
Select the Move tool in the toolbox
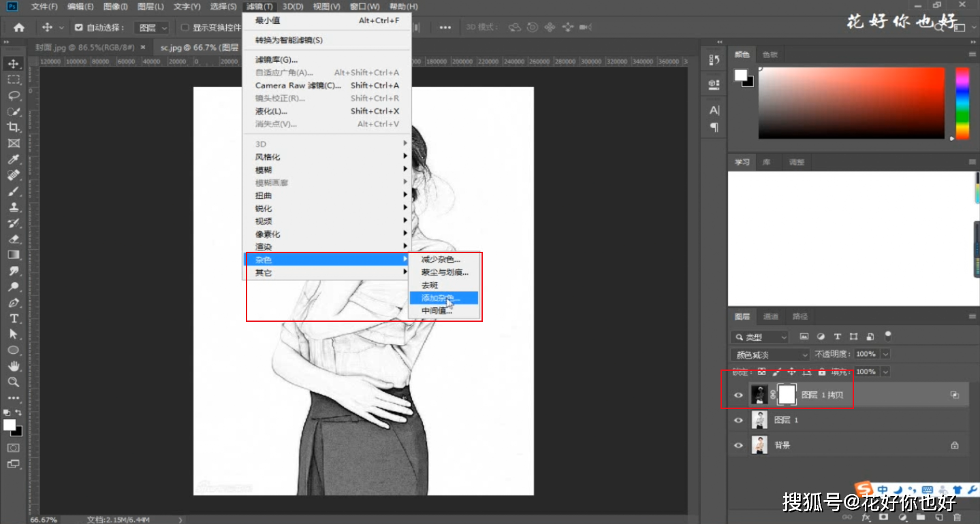coord(14,64)
